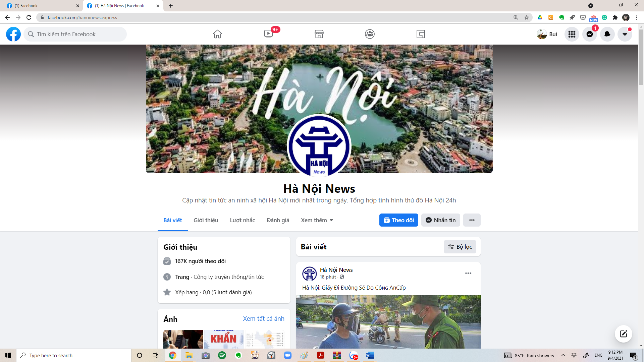Open the Gaming icon in top navigation
Viewport: 644px width, 362px height.
click(421, 34)
